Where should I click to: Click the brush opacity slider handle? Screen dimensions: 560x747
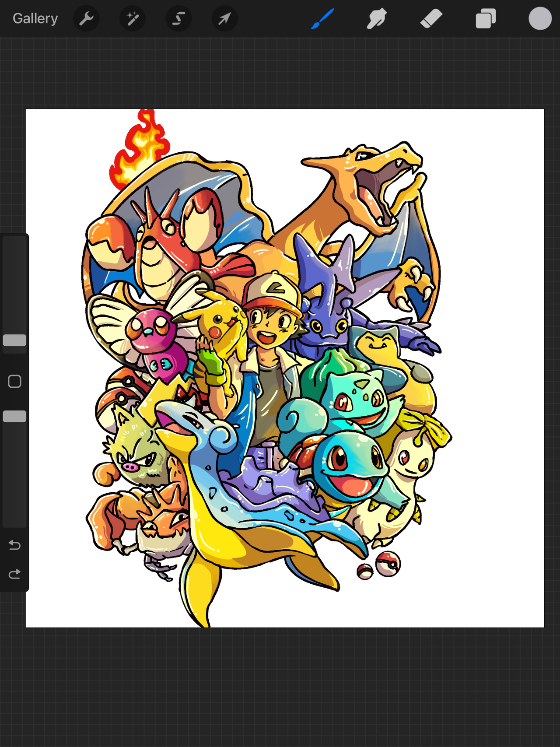click(x=14, y=416)
